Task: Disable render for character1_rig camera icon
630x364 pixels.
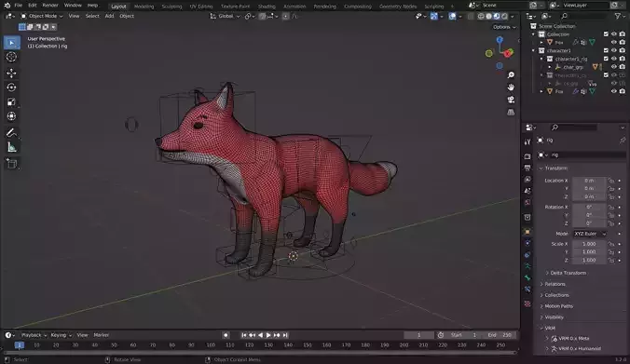Action: (x=623, y=59)
